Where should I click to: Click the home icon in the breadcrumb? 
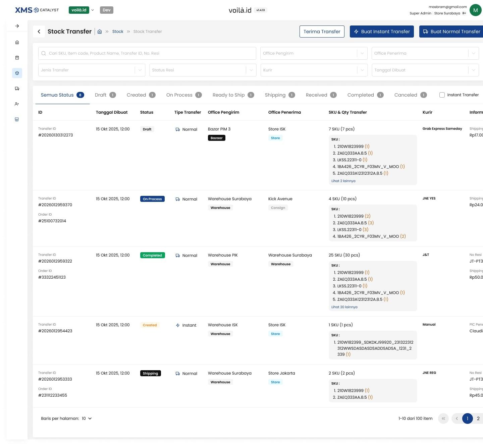(x=100, y=32)
